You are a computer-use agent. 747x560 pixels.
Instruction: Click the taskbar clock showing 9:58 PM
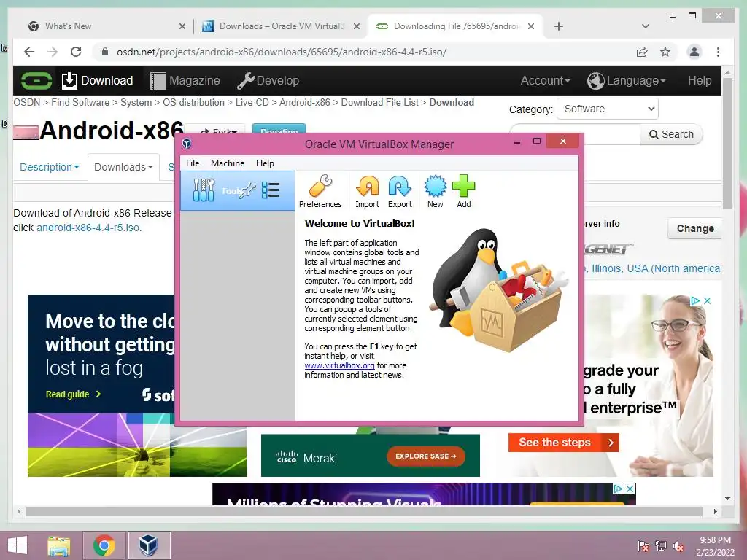[715, 546]
